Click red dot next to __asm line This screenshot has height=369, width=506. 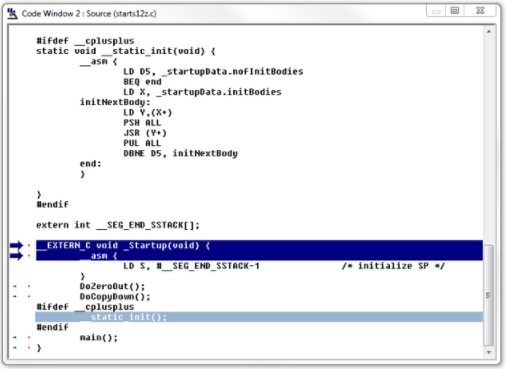[29, 256]
